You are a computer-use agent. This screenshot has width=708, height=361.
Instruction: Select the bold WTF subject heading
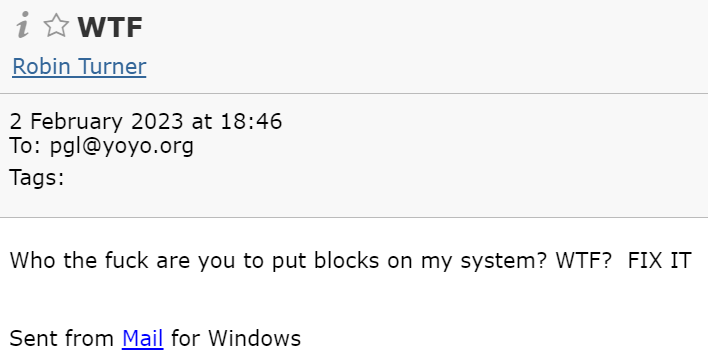(x=110, y=27)
